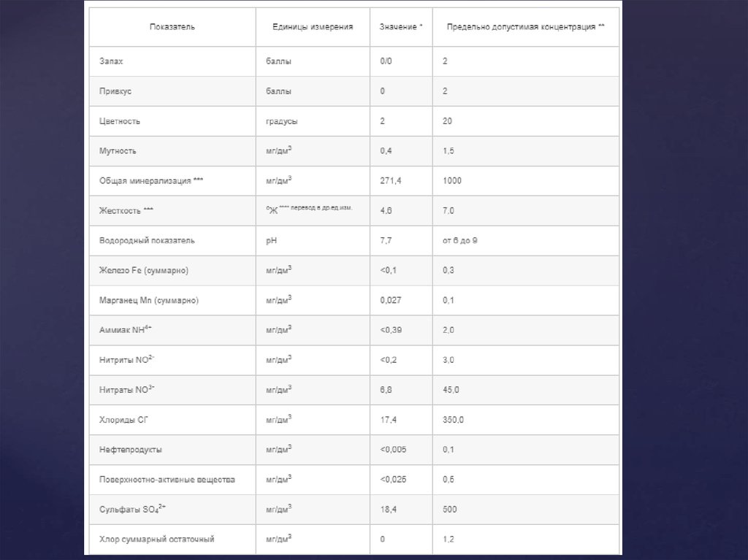This screenshot has height=560, width=748.
Task: Click the "Водородный показатель" cell
Action: 147,240
